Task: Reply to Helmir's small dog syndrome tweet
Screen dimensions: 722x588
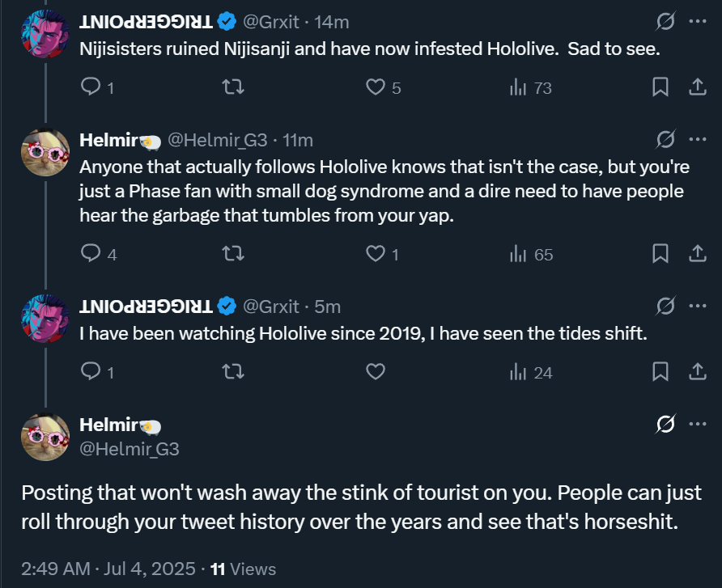Action: (91, 254)
